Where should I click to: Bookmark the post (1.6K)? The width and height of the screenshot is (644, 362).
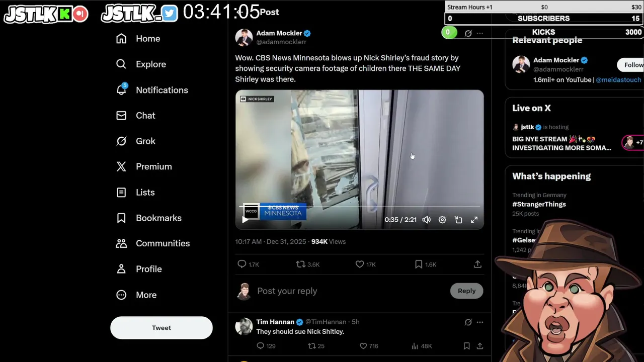(x=425, y=264)
